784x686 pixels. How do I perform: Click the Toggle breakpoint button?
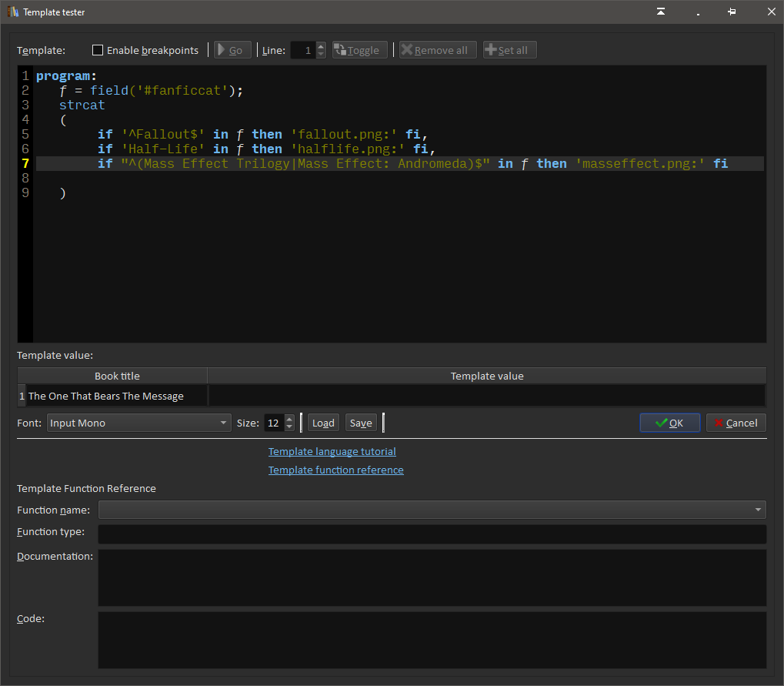359,50
